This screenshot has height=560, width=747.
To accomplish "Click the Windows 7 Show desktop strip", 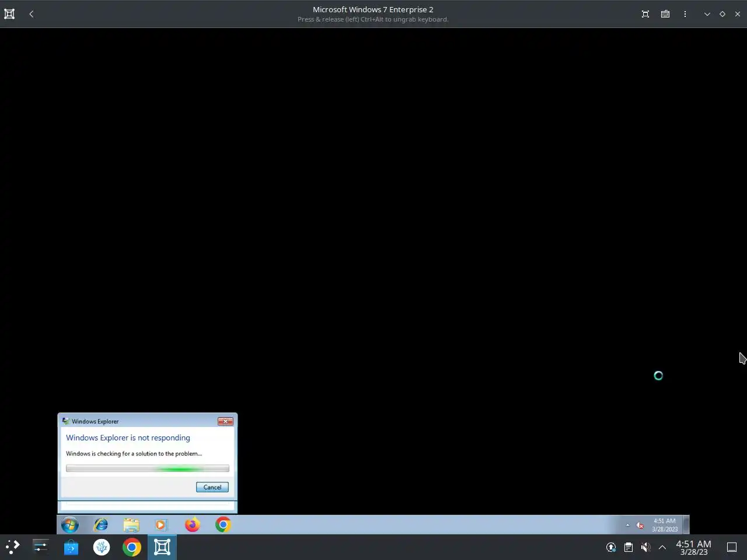I will 686,525.
